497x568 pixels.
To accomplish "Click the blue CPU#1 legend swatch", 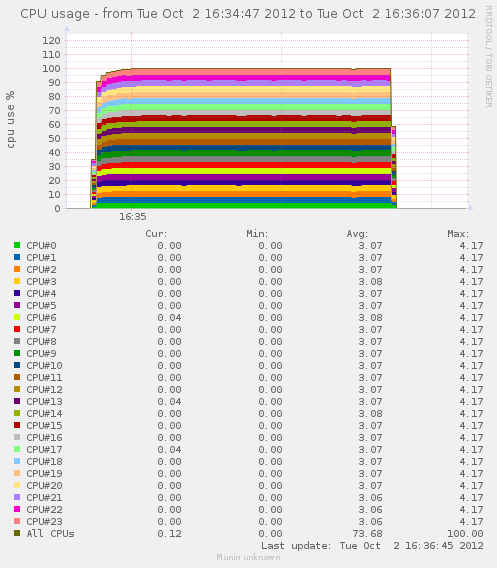I will click(x=17, y=257).
